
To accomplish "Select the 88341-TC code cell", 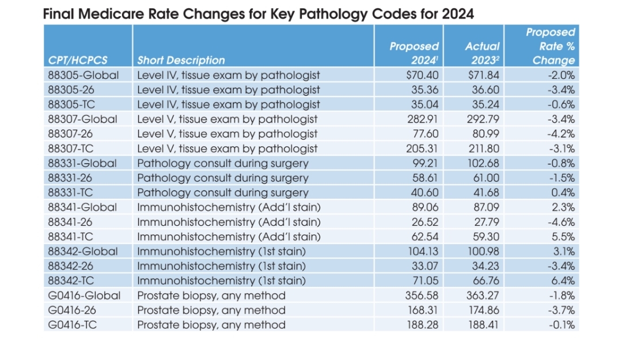I will coord(70,237).
